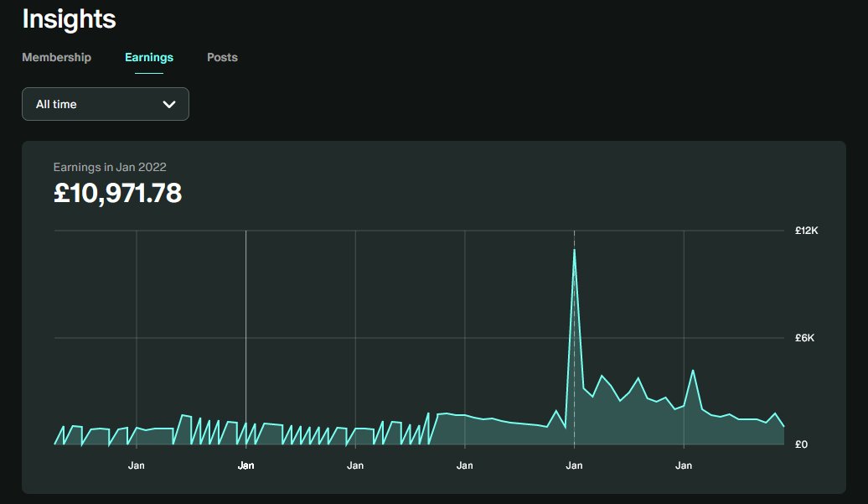Select the bold Jan x-axis label
Screen dimensions: 868x504
coord(245,465)
